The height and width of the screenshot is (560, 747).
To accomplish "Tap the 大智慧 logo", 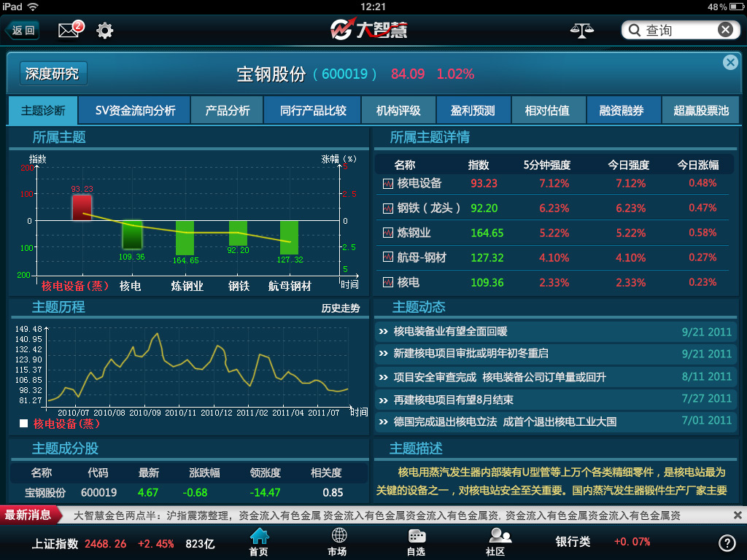I will [368, 29].
